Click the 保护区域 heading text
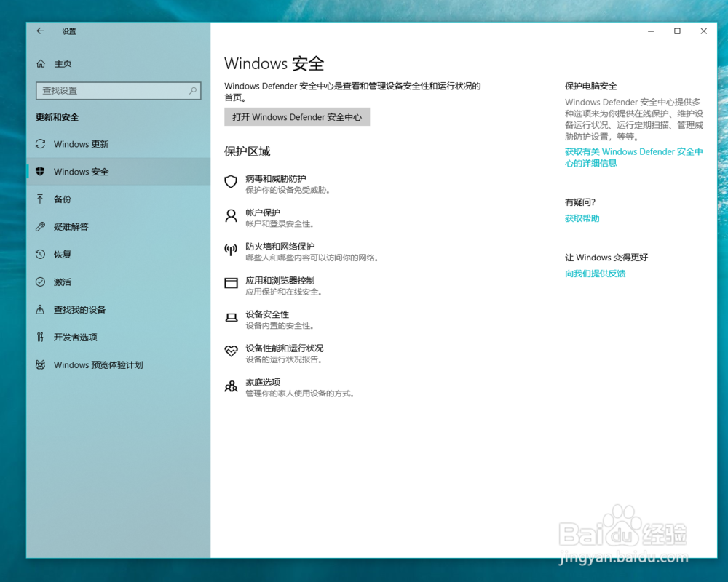The image size is (728, 582). (247, 151)
